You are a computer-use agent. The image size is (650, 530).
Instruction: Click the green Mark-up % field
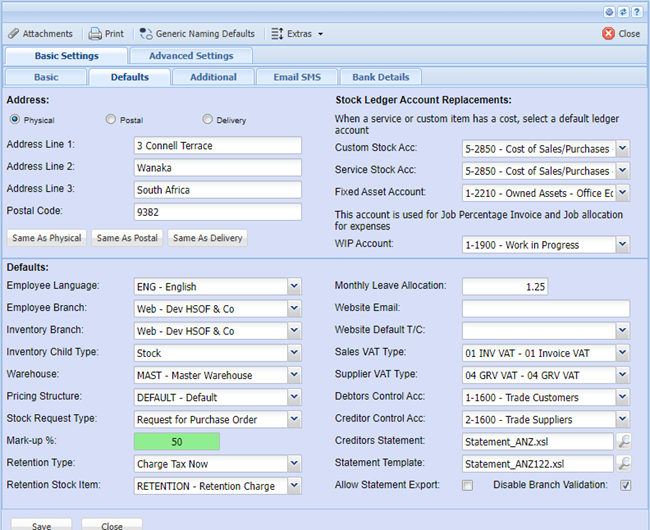tap(177, 441)
